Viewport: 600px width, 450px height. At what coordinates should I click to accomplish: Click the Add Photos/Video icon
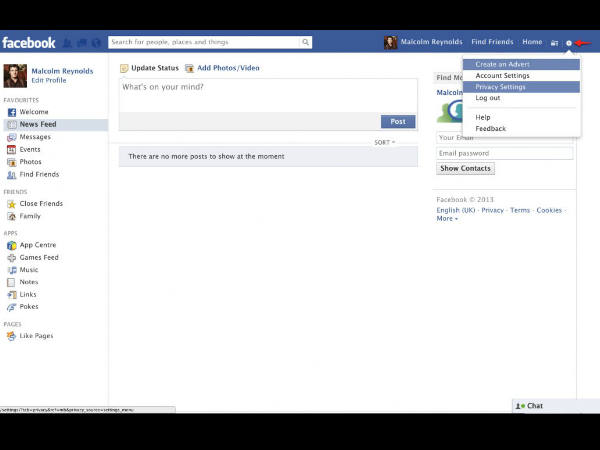point(189,68)
